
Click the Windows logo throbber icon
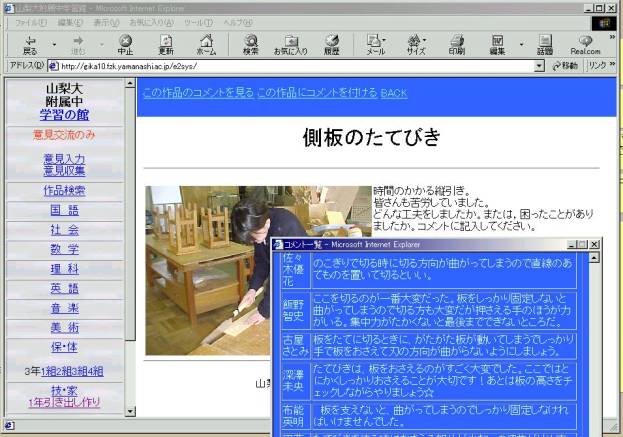coord(604,23)
